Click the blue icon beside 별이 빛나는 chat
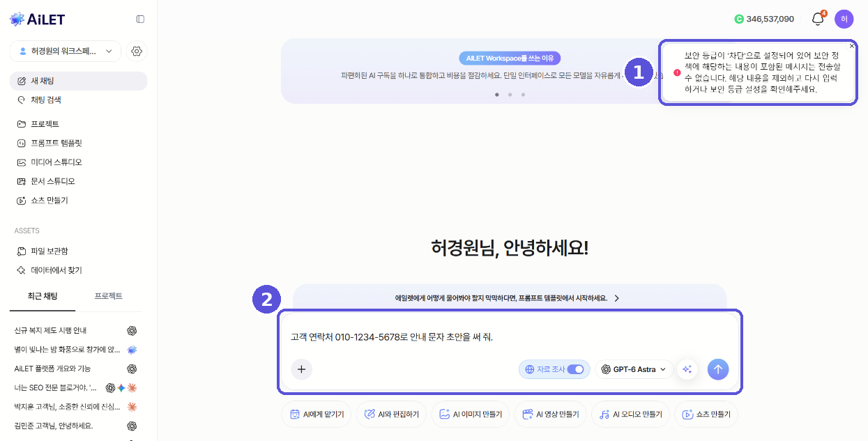 tap(132, 349)
